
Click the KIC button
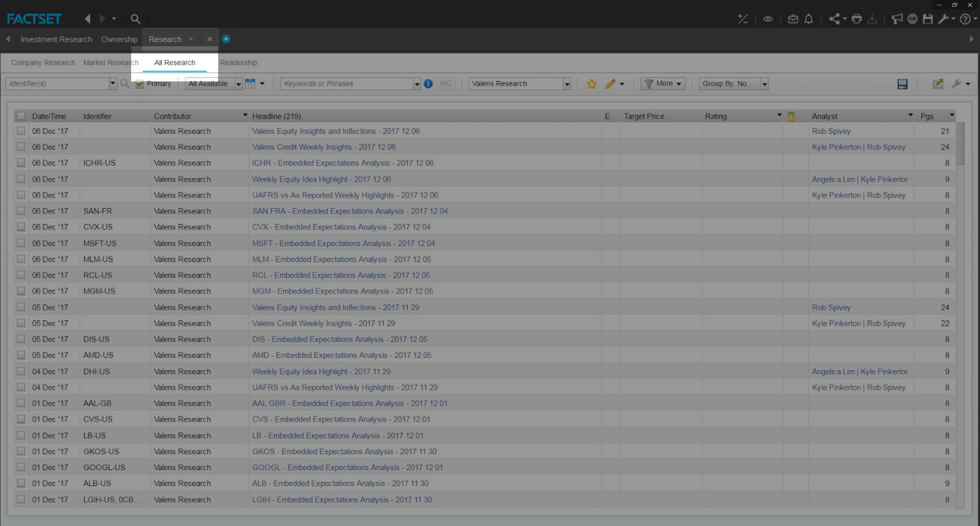(x=445, y=83)
